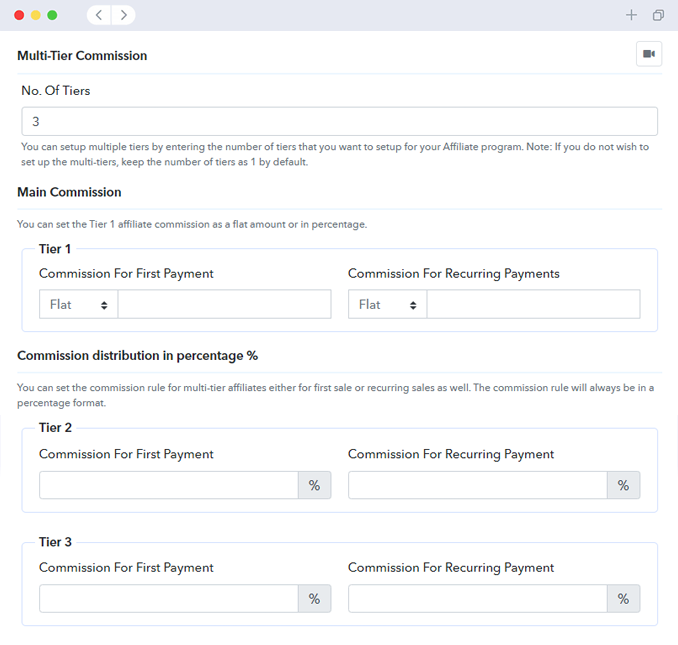The width and height of the screenshot is (678, 645).
Task: Click the video tutorial camera icon
Action: click(649, 54)
